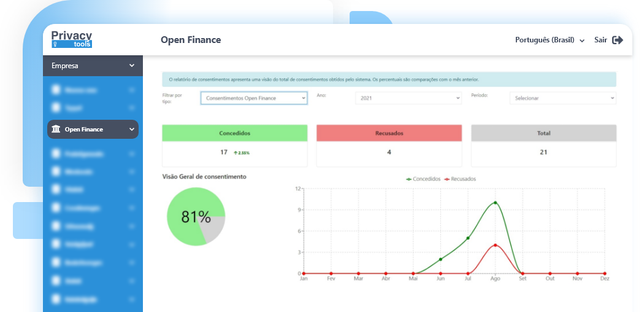Click the red Recusados legend marker
The height and width of the screenshot is (312, 644).
[447, 179]
